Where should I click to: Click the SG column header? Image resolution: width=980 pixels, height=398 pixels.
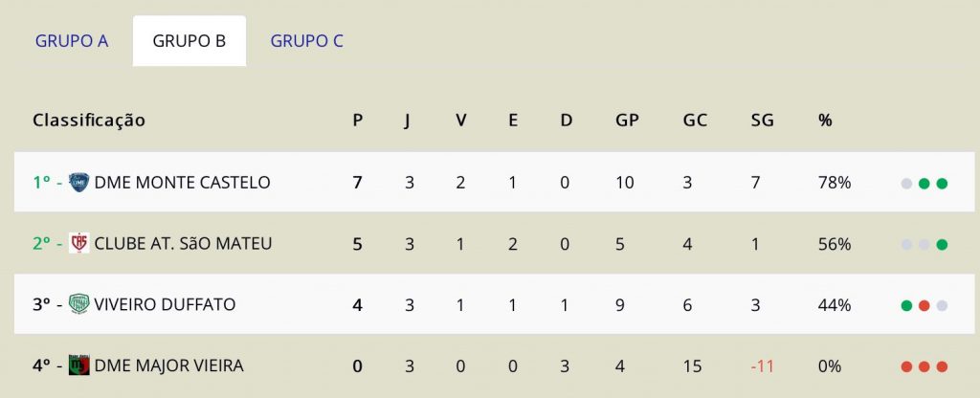763,120
